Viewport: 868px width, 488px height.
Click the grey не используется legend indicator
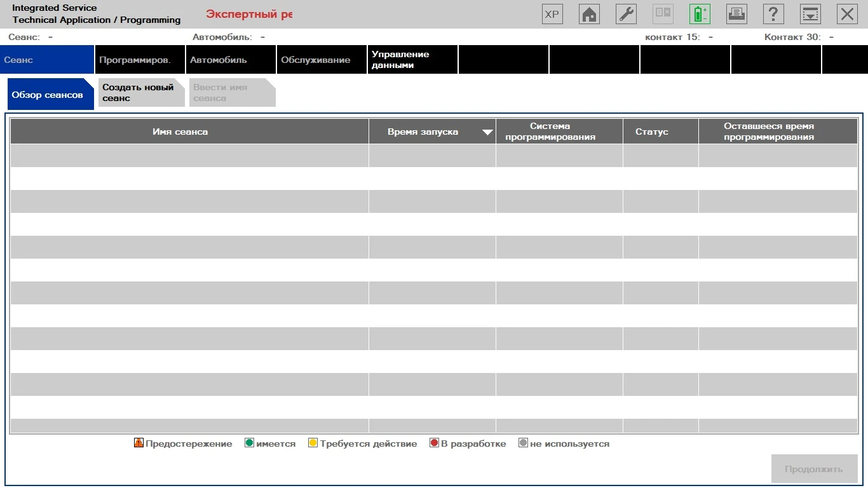point(523,443)
